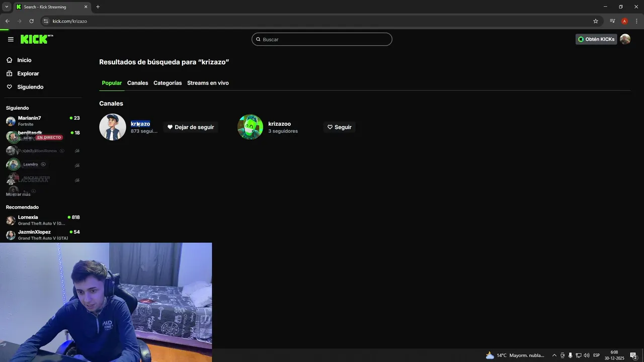Screen dimensions: 644x362
Task: Click JazminXlopez avatar in sidebar
Action: (x=11, y=235)
